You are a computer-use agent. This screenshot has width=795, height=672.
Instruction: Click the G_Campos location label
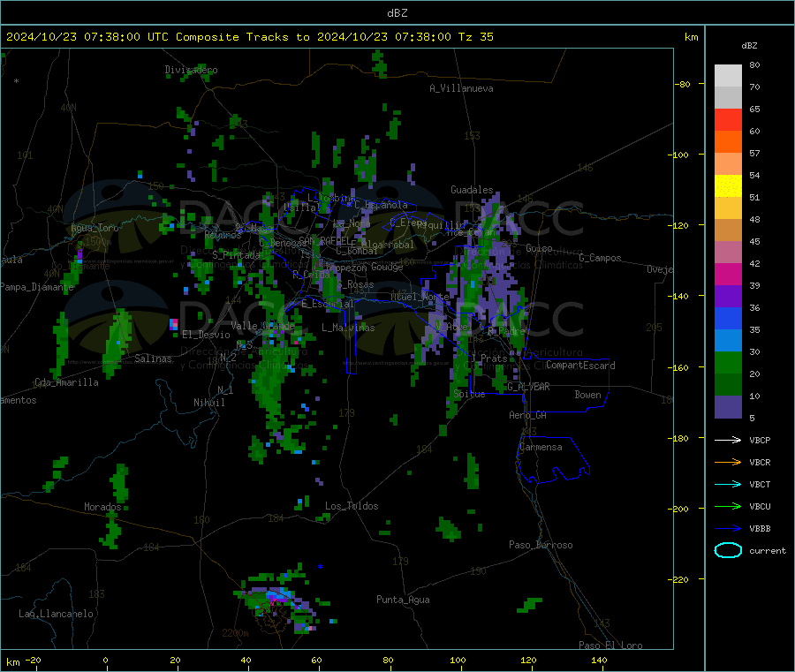click(601, 258)
